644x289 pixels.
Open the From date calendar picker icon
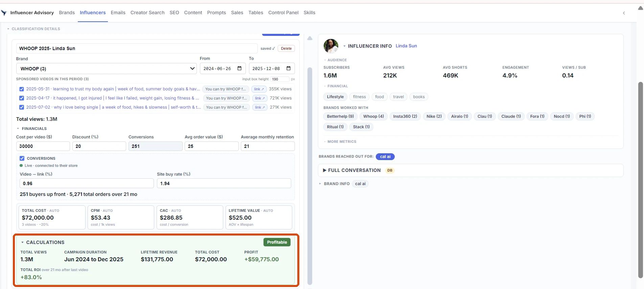pos(239,68)
